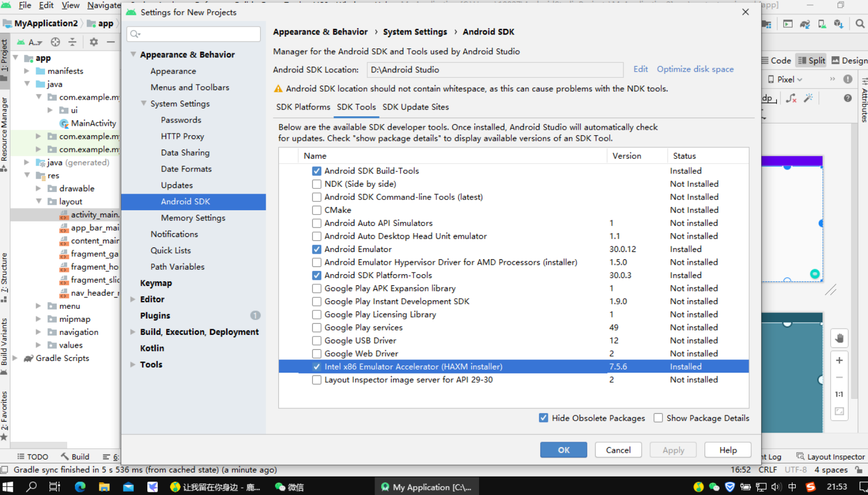
Task: Click the settings search field
Action: [x=194, y=34]
